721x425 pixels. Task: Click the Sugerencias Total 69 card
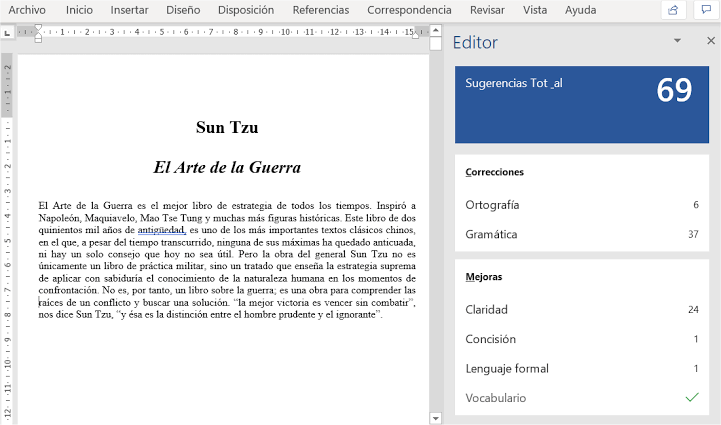click(582, 104)
